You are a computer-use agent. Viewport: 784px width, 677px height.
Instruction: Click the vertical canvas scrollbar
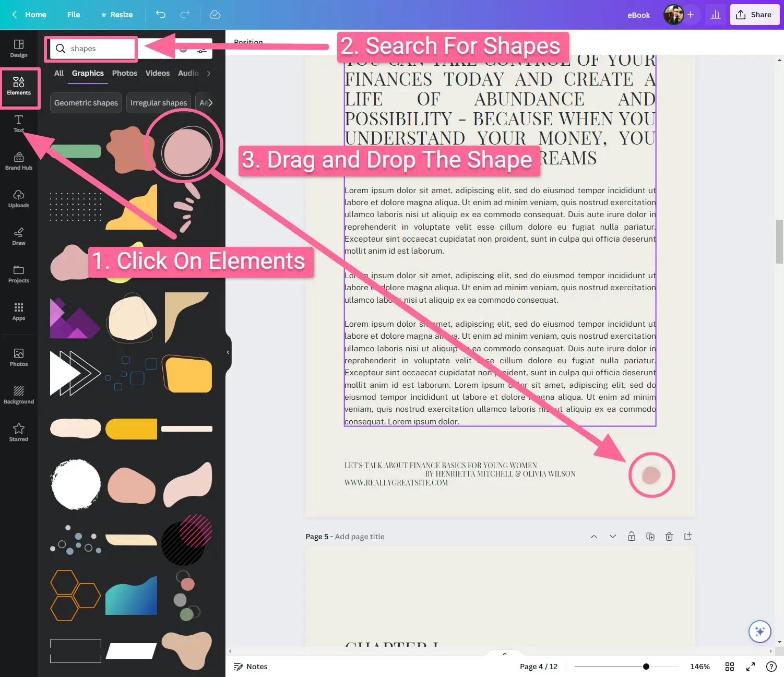click(x=779, y=242)
